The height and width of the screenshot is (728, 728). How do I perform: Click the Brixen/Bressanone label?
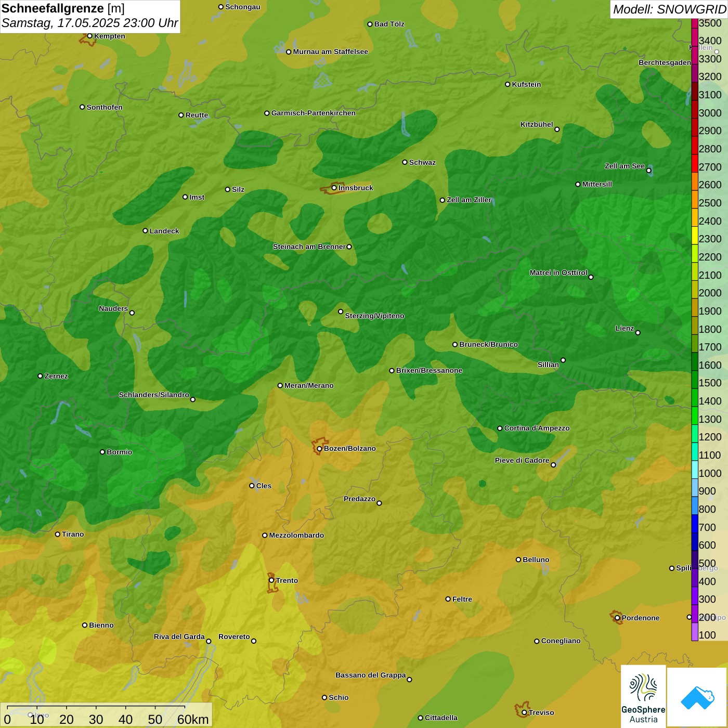point(429,370)
